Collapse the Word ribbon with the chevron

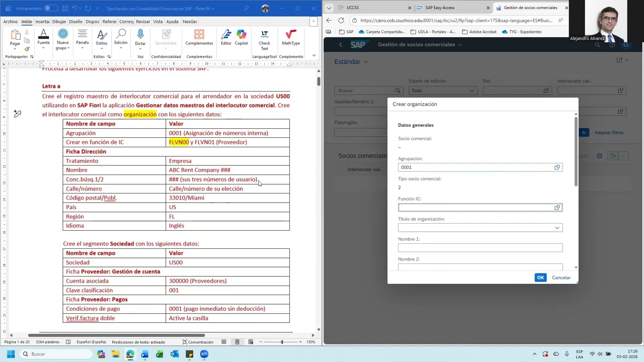tap(314, 55)
